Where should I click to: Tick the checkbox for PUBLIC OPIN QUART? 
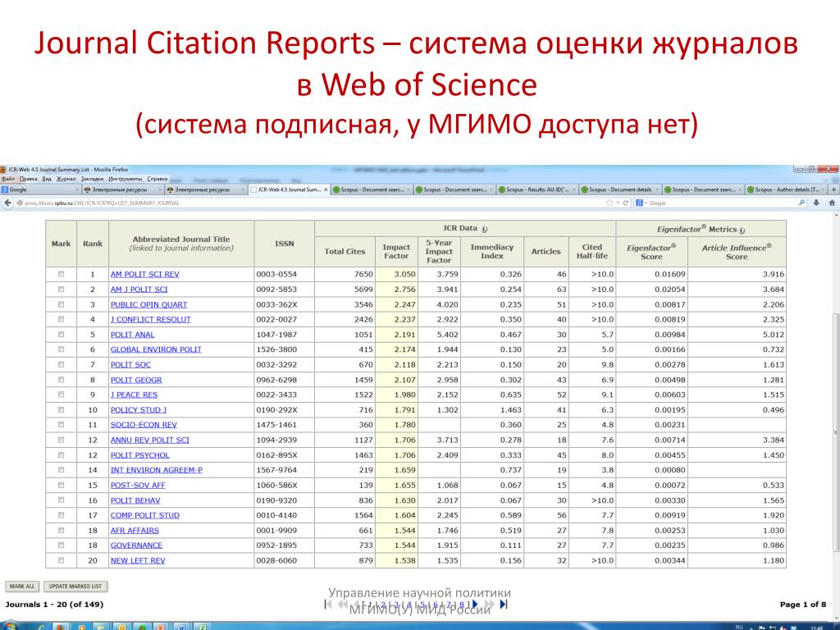tap(61, 304)
